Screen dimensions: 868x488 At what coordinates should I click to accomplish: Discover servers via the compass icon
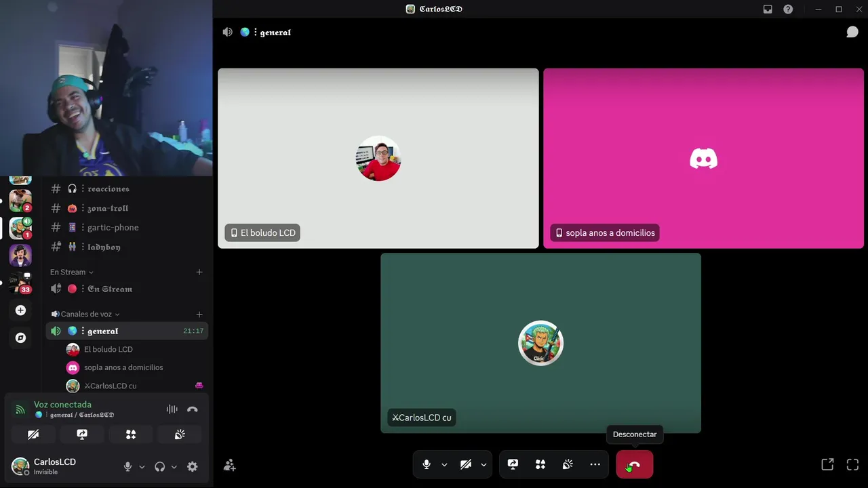coord(20,338)
